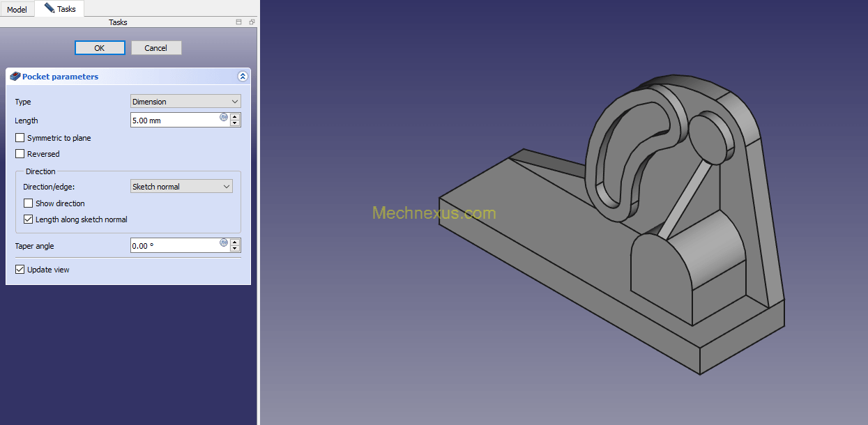Decrease Taper angle with down arrow

pyautogui.click(x=235, y=249)
